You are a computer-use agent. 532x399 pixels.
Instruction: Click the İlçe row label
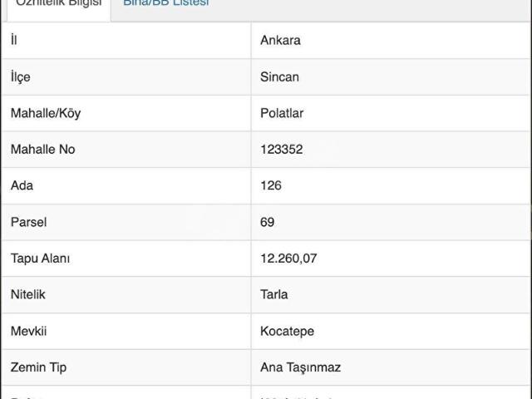pos(20,76)
